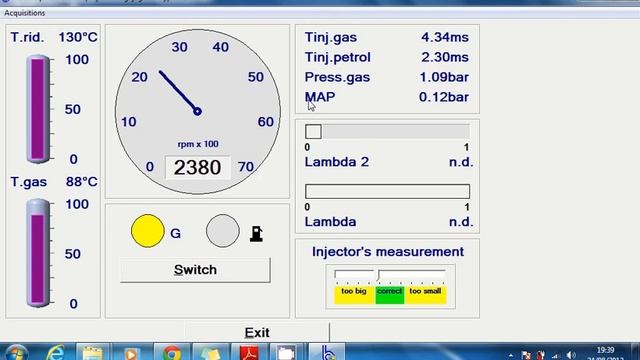
Task: Click the rpm digital readout 2380
Action: (198, 167)
